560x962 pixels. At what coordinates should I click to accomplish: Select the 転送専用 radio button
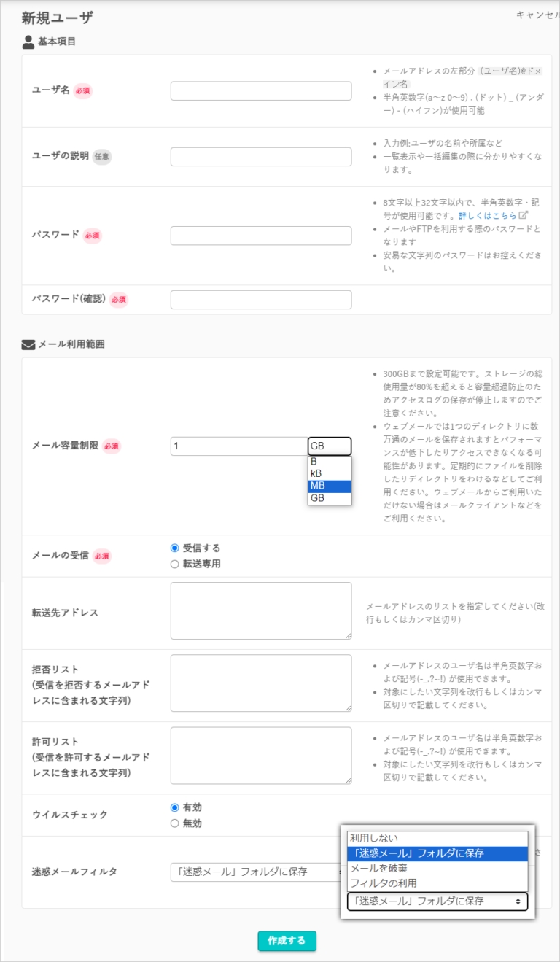click(174, 564)
